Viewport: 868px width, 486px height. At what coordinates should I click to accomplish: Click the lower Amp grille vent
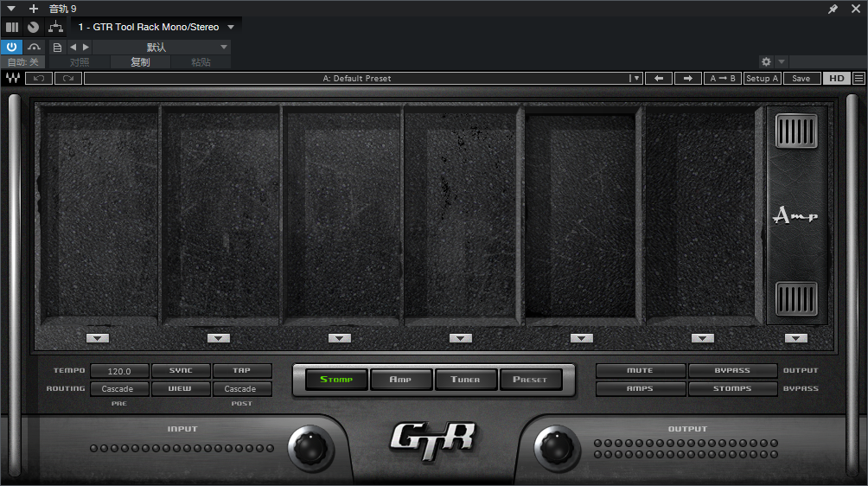pos(796,299)
